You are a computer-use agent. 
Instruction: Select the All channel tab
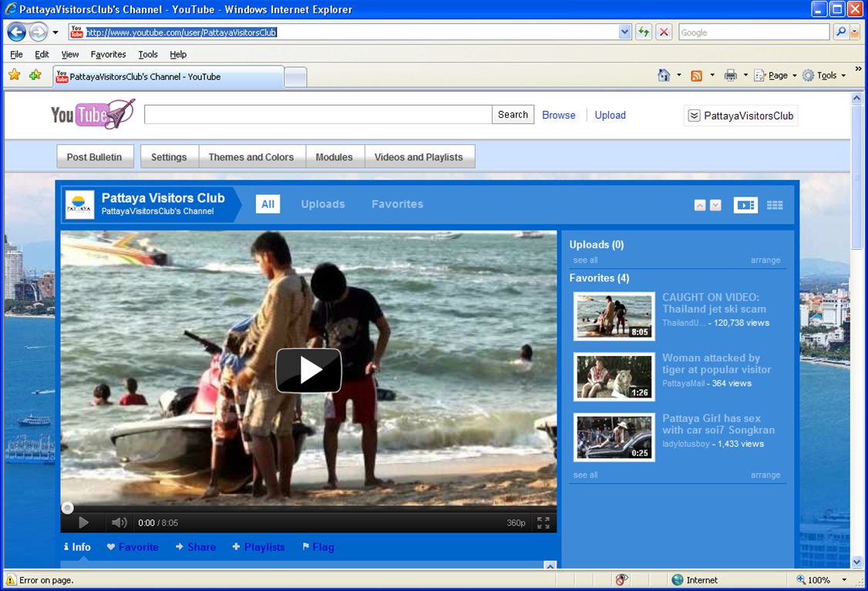(268, 204)
